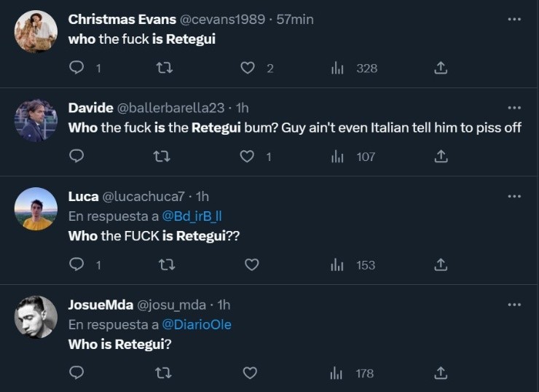This screenshot has height=392, width=539.
Task: Retweet Davide's tweet about Retegui
Action: coord(166,156)
